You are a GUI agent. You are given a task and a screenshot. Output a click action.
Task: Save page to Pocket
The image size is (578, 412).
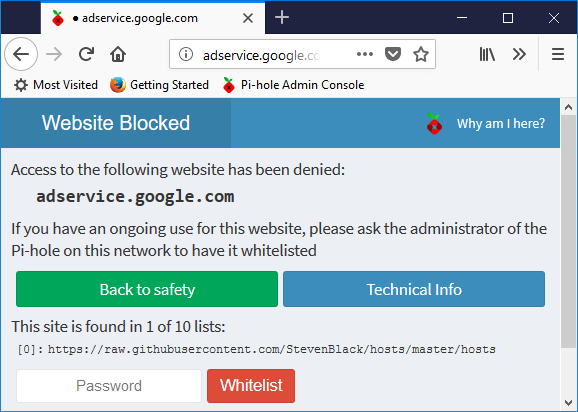393,55
